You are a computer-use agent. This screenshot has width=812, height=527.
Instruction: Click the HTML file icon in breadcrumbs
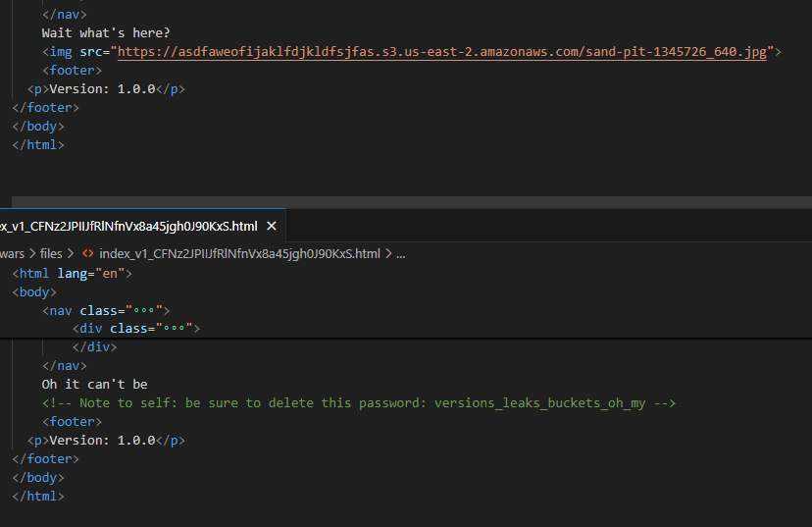pyautogui.click(x=88, y=253)
